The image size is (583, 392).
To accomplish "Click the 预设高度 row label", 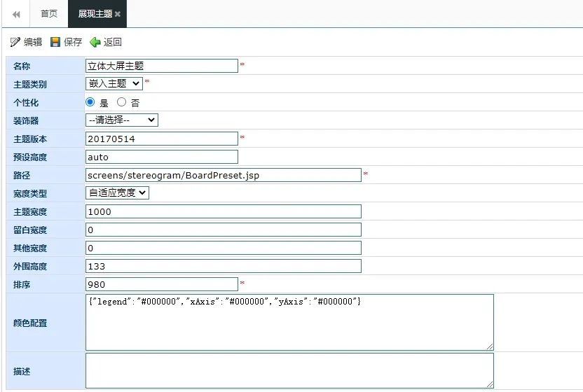I will 30,157.
